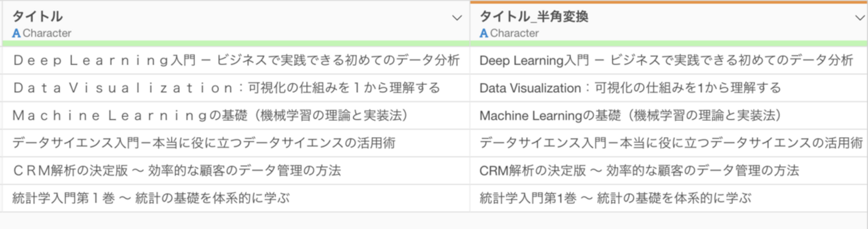Select full-width Ｍａｃｈｉｎｅ Ｌｅａｒｎｉｎｇの基礎 cell
Screen dimensions: 868x229
[x=210, y=115]
